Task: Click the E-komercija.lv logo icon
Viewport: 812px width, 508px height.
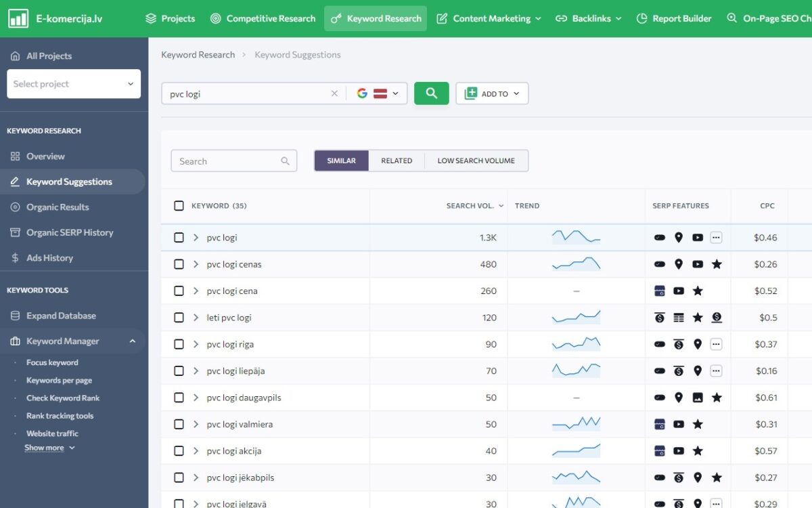Action: 18,18
